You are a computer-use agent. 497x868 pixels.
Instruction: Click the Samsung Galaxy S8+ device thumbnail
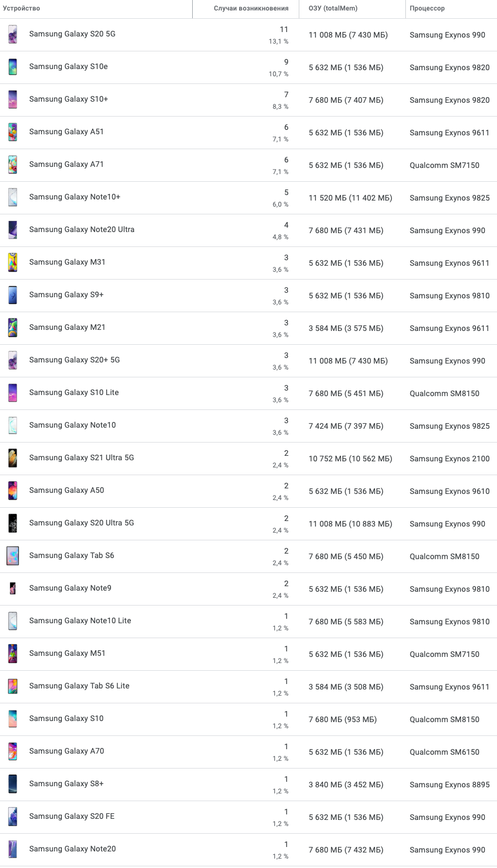pyautogui.click(x=13, y=784)
